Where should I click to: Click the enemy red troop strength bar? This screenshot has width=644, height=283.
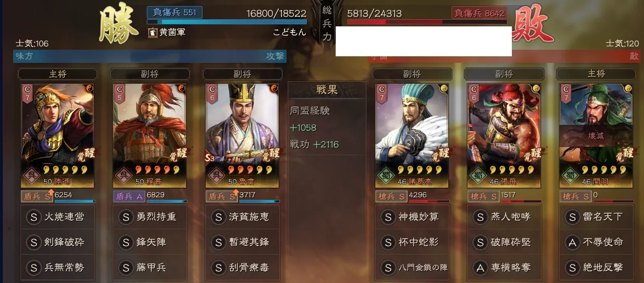tap(426, 22)
